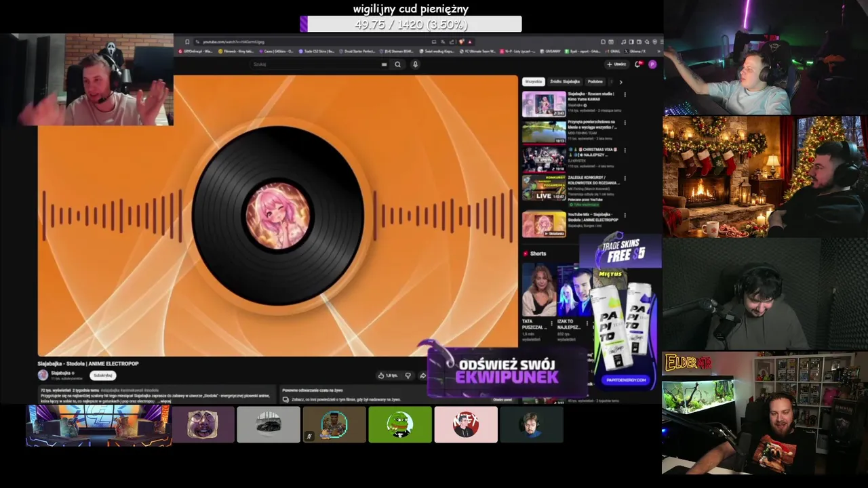Click the Utwórz create button
The image size is (868, 488).
click(617, 64)
